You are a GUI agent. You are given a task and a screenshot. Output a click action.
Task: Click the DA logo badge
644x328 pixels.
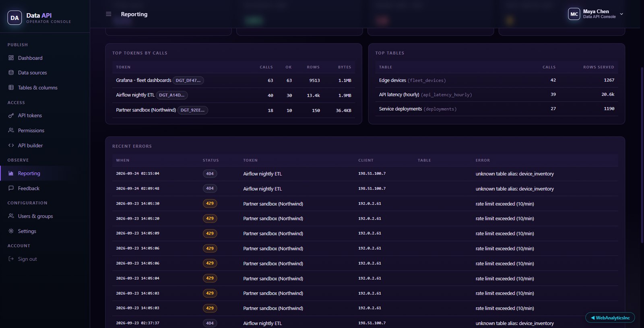click(14, 18)
